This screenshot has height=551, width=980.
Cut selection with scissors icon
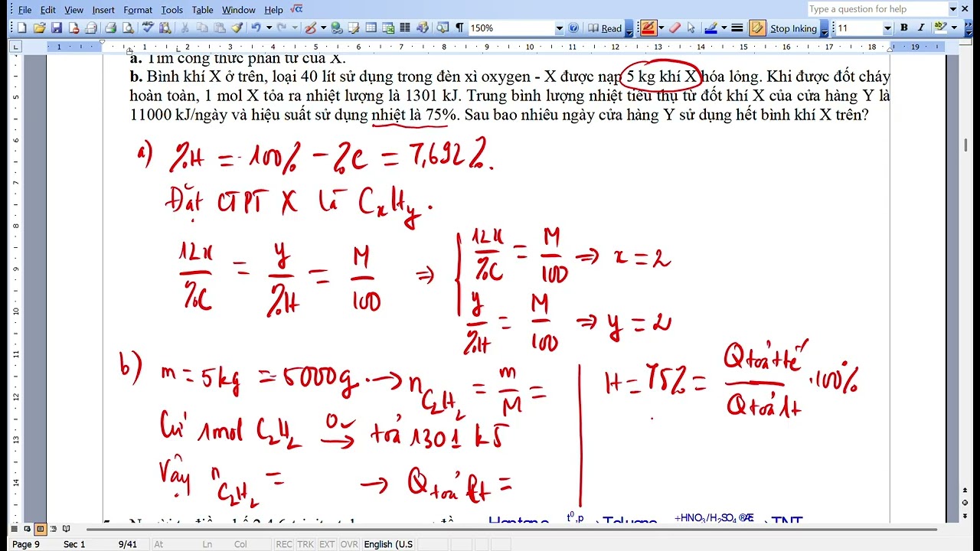[x=185, y=28]
